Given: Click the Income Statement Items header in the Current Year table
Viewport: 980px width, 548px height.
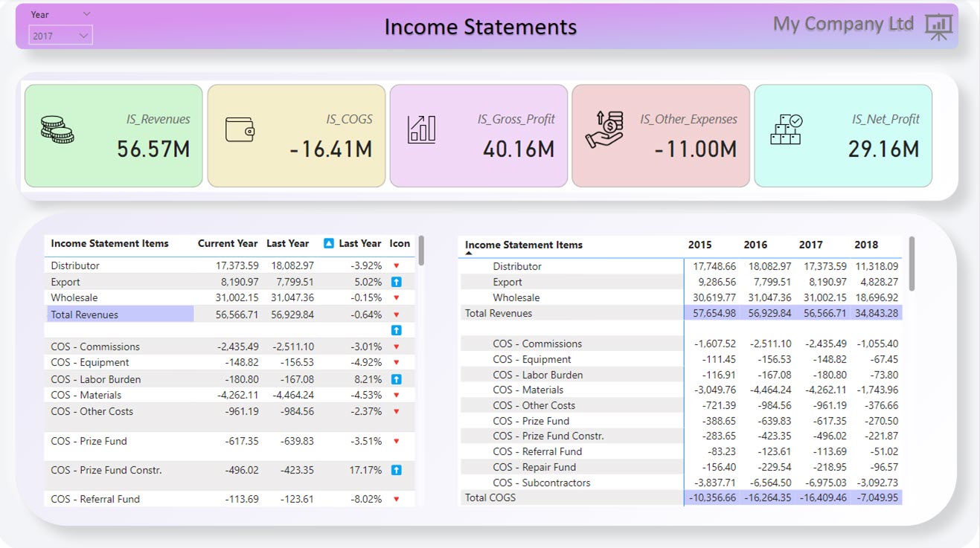Looking at the screenshot, I should tap(110, 243).
